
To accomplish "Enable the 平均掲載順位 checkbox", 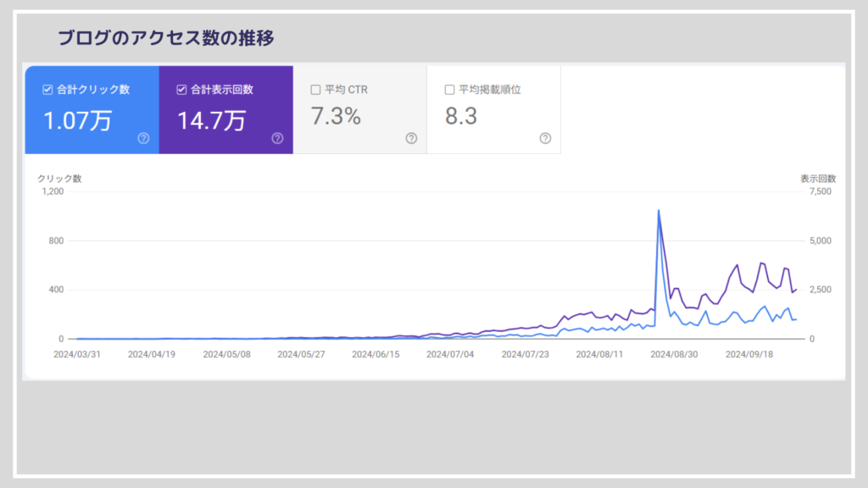I will (x=449, y=90).
